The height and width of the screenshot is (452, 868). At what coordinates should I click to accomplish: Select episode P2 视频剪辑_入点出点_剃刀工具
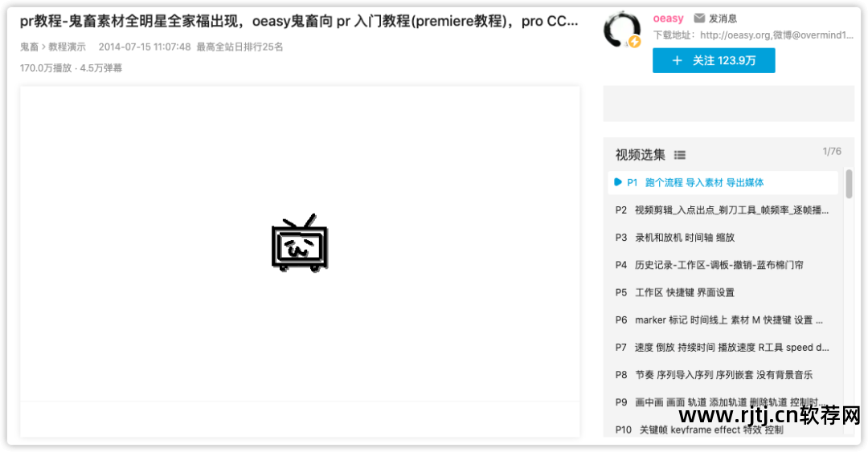pyautogui.click(x=723, y=210)
